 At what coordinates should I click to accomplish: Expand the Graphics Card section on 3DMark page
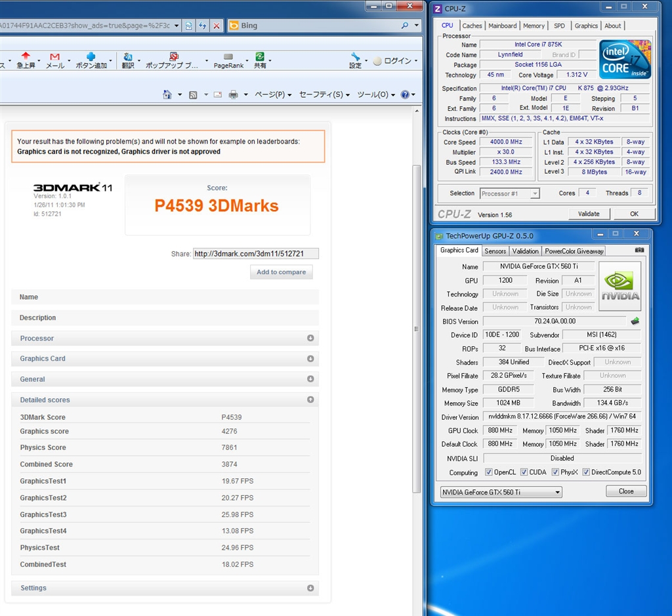[310, 359]
